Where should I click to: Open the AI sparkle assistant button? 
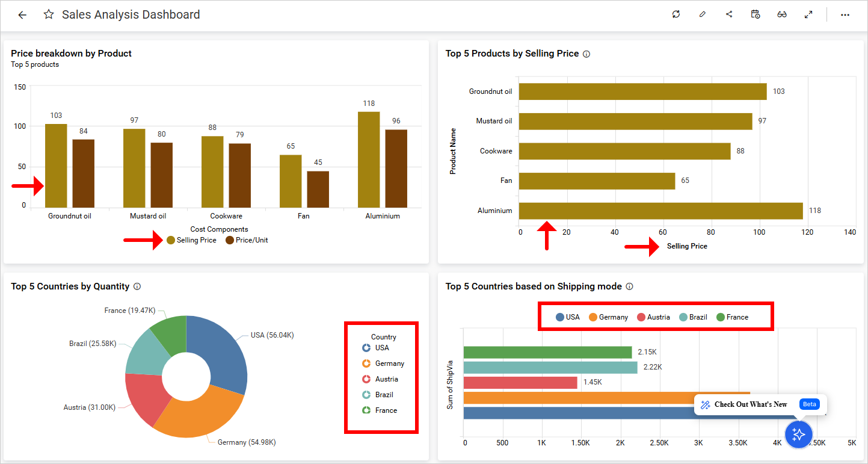[799, 434]
